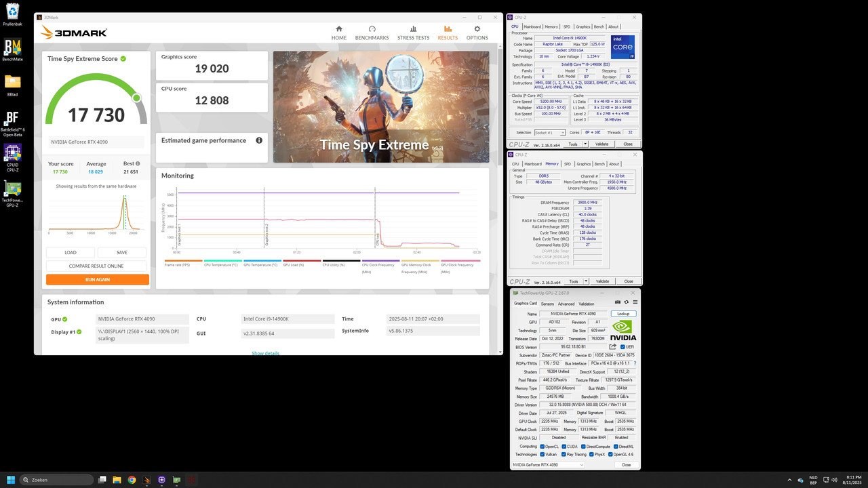
Task: Click the Frame rate (FPS) legend color bar
Action: [x=183, y=261]
